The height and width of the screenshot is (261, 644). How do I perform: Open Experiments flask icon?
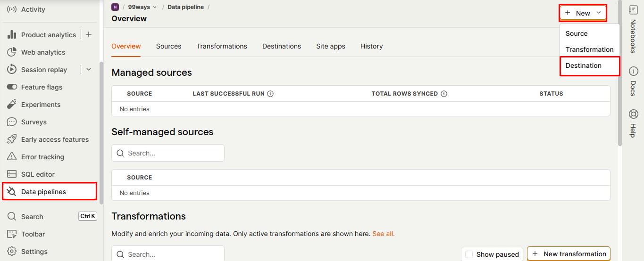tap(12, 105)
